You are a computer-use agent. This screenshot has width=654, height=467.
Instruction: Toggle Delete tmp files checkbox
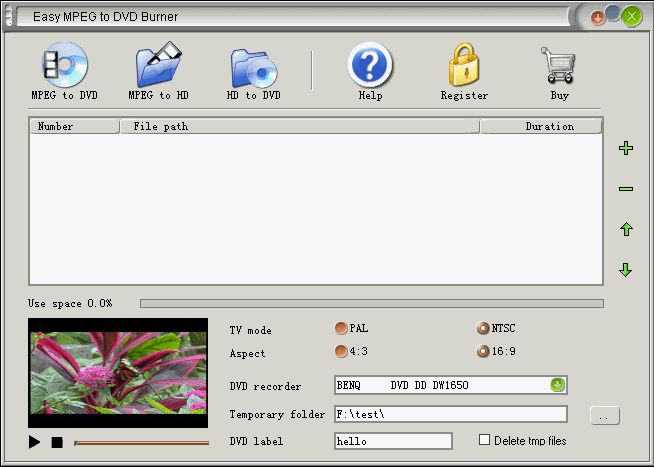(484, 439)
